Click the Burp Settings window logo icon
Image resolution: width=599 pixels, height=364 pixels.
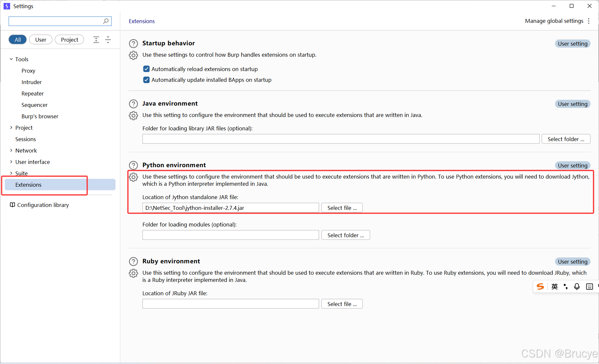tap(7, 6)
